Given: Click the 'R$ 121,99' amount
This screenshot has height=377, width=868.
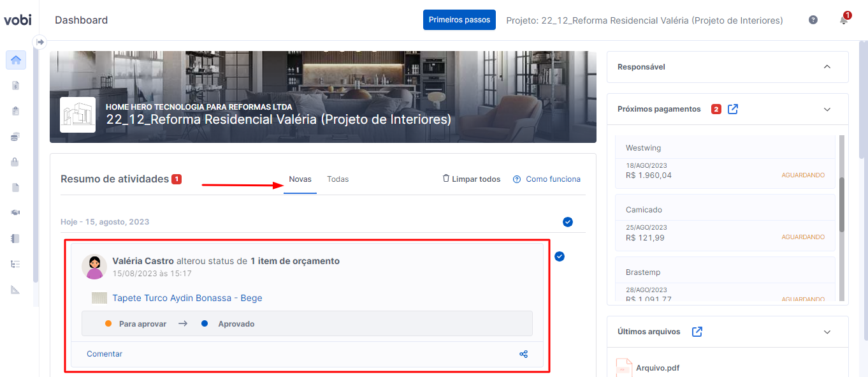Looking at the screenshot, I should [645, 237].
